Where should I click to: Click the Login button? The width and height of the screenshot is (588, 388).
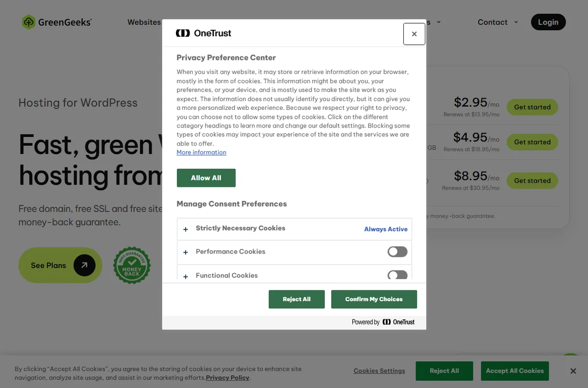pos(548,22)
